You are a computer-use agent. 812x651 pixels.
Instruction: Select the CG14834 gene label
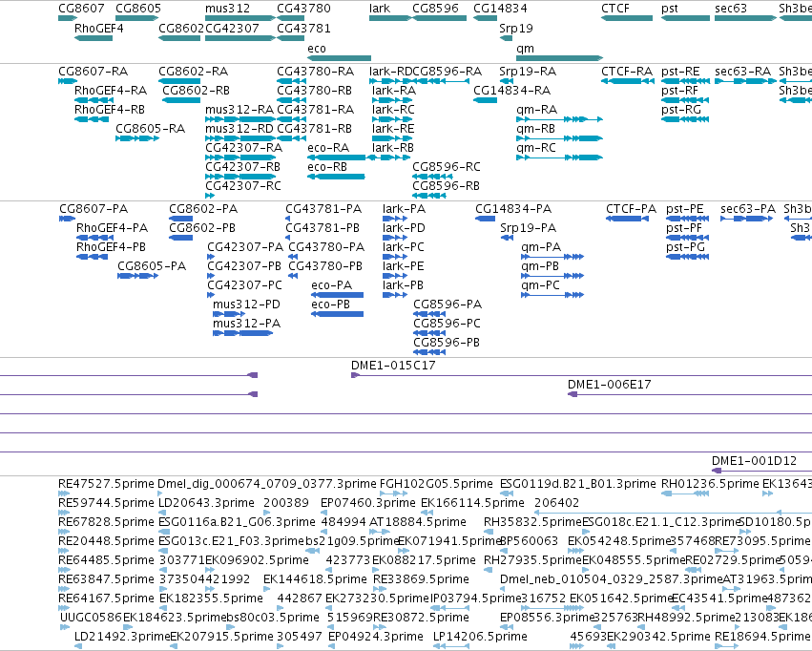pyautogui.click(x=500, y=9)
